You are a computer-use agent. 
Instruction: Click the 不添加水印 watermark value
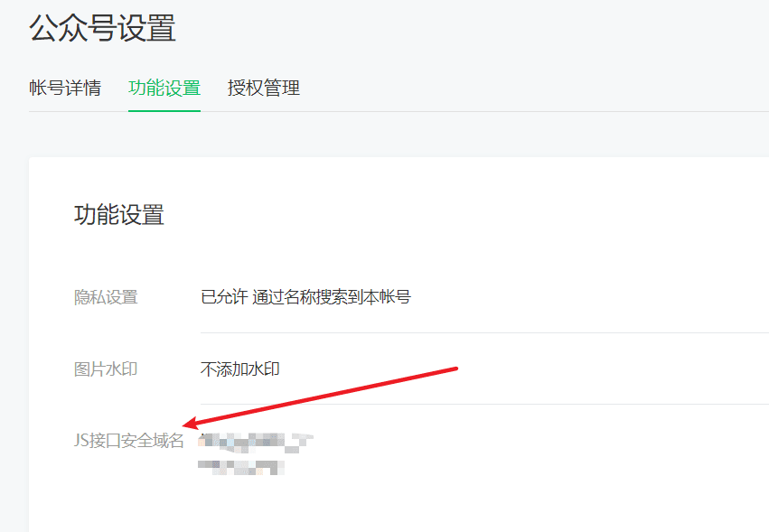click(239, 369)
